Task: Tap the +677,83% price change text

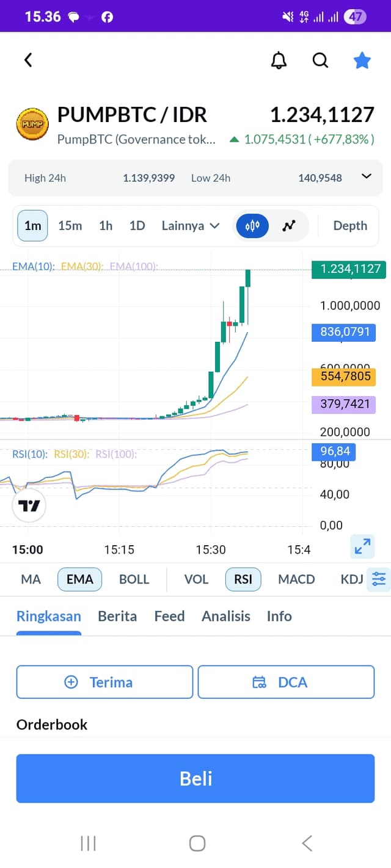Action: click(342, 139)
